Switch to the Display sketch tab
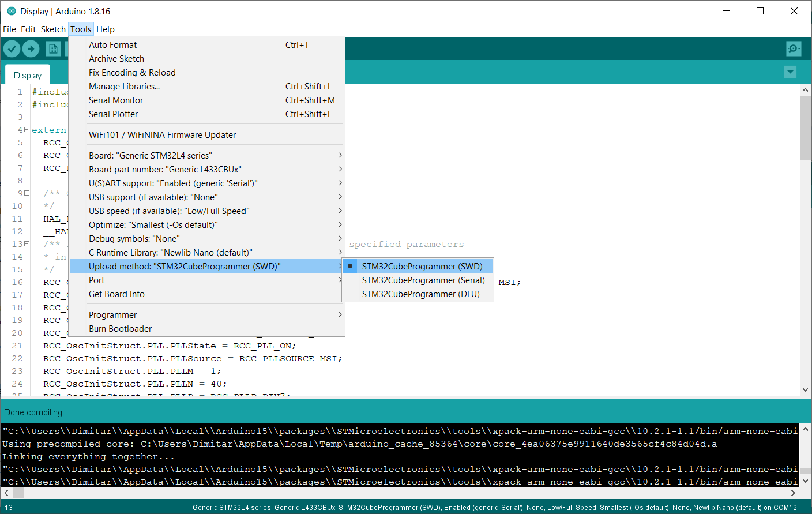812x514 pixels. [28, 76]
